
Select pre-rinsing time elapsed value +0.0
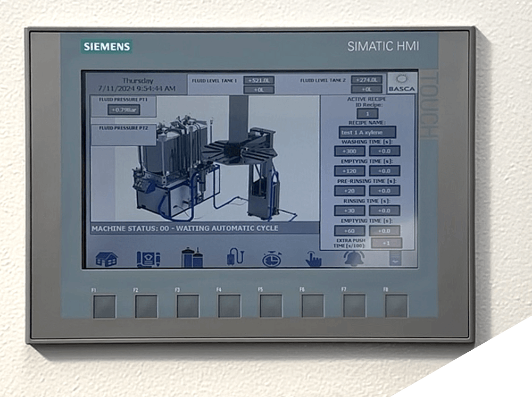tap(385, 191)
